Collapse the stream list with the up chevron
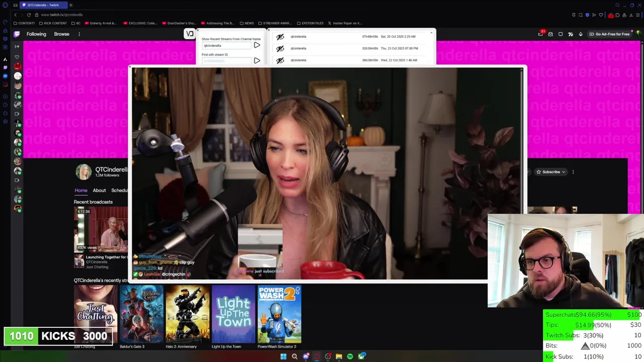Viewport: 644px width, 362px height. tap(431, 33)
